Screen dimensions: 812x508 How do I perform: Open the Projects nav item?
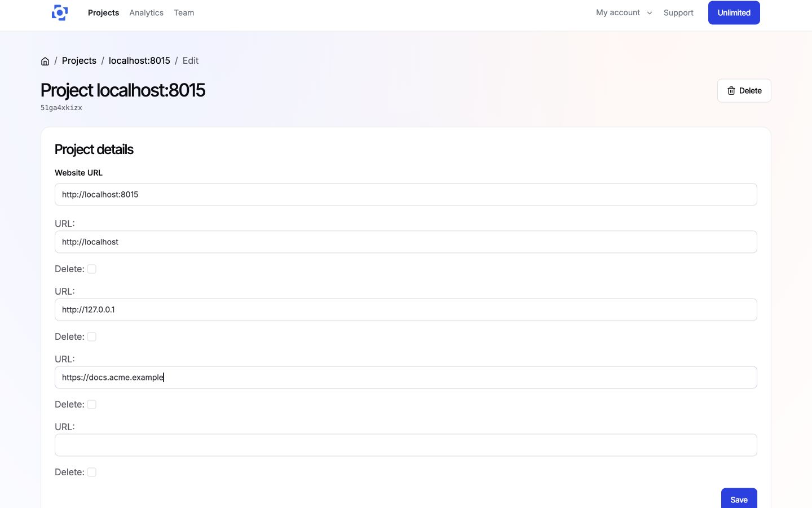pos(104,12)
